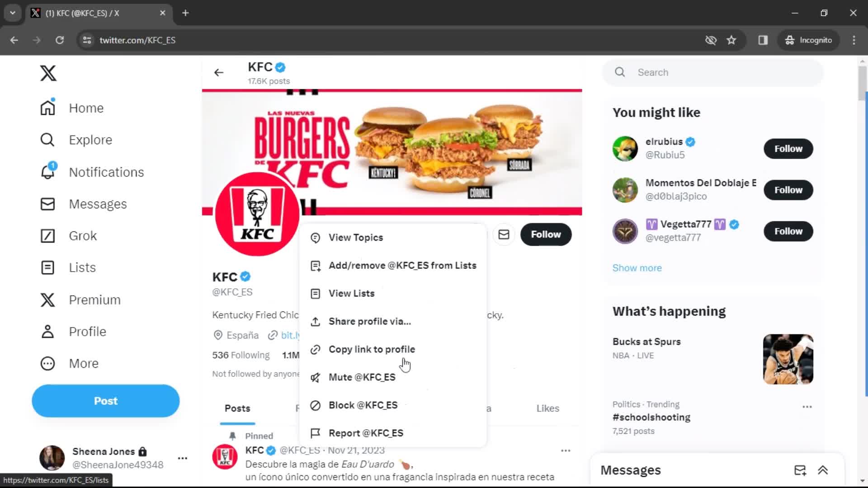Select the Notifications bell icon
This screenshot has height=488, width=868.
[47, 172]
